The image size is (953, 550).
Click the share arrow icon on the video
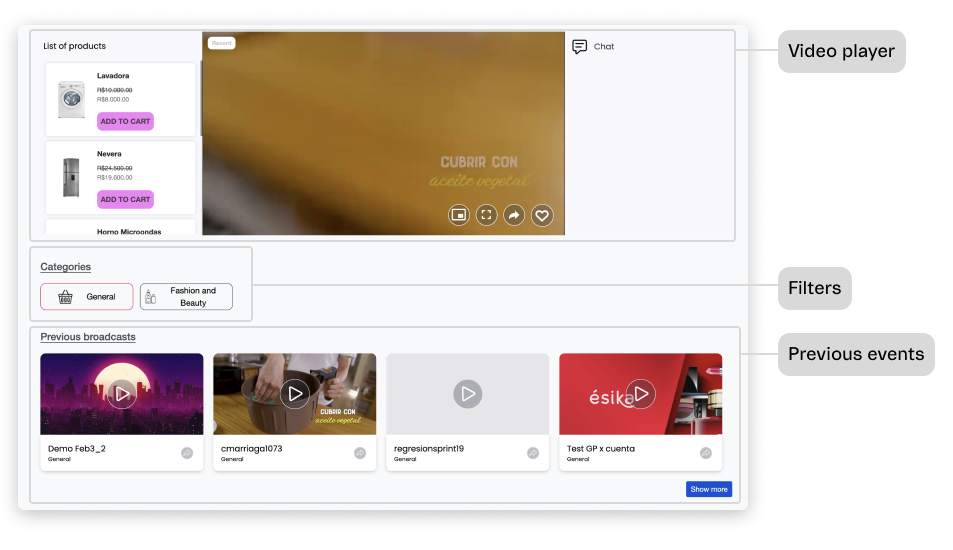[x=514, y=215]
